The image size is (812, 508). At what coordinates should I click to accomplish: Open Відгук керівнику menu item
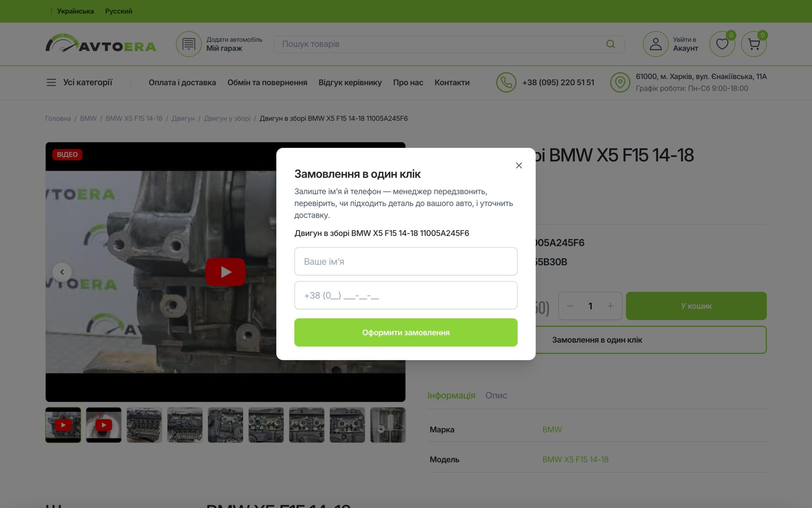click(350, 82)
